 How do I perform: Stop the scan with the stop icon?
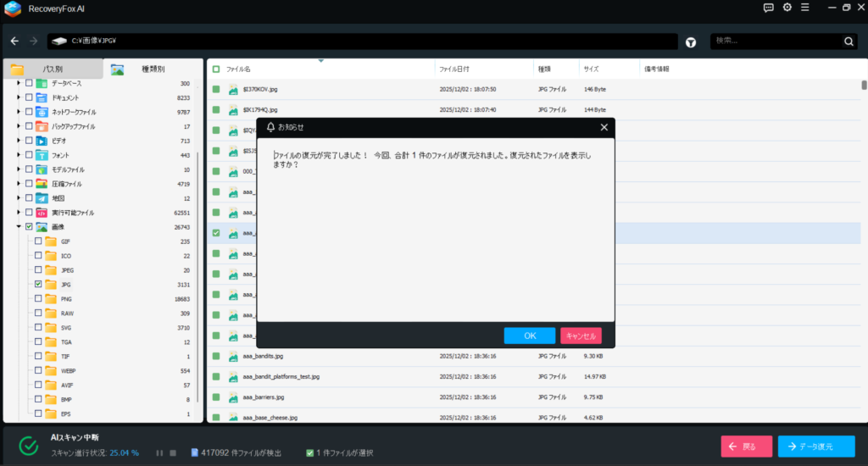(x=173, y=452)
